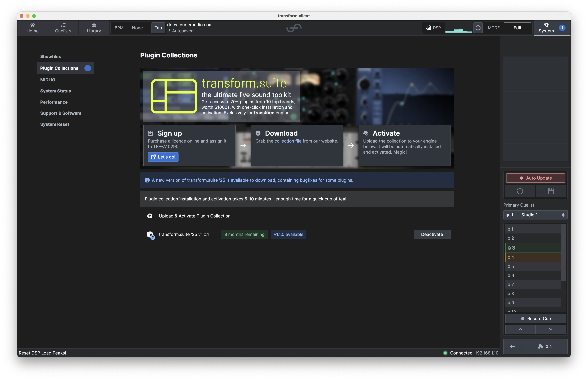Image resolution: width=588 pixels, height=380 pixels.
Task: Click the v1.1.0 available badge
Action: coord(288,234)
